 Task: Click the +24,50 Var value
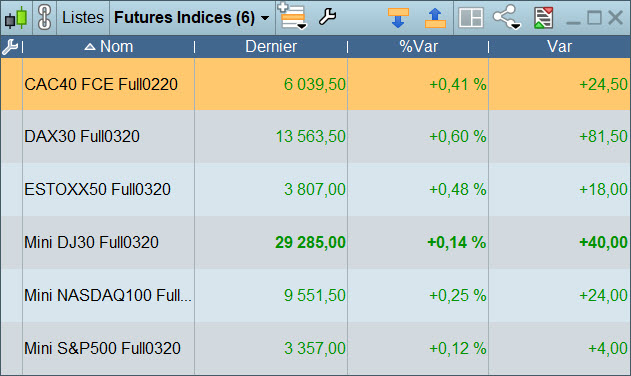point(603,85)
